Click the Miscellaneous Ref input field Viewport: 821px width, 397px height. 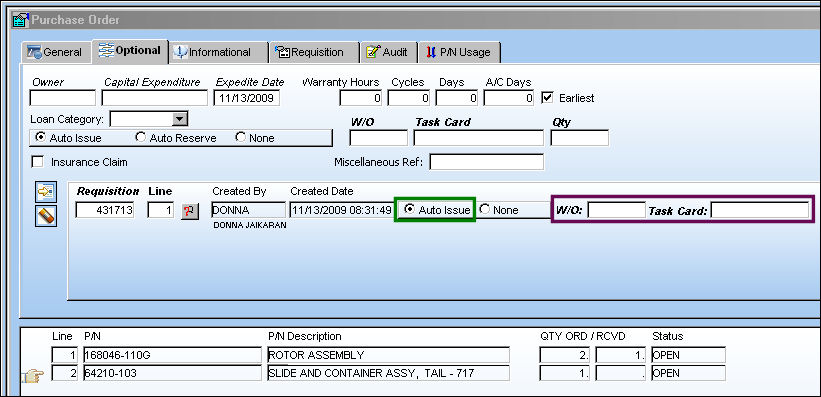coord(486,162)
